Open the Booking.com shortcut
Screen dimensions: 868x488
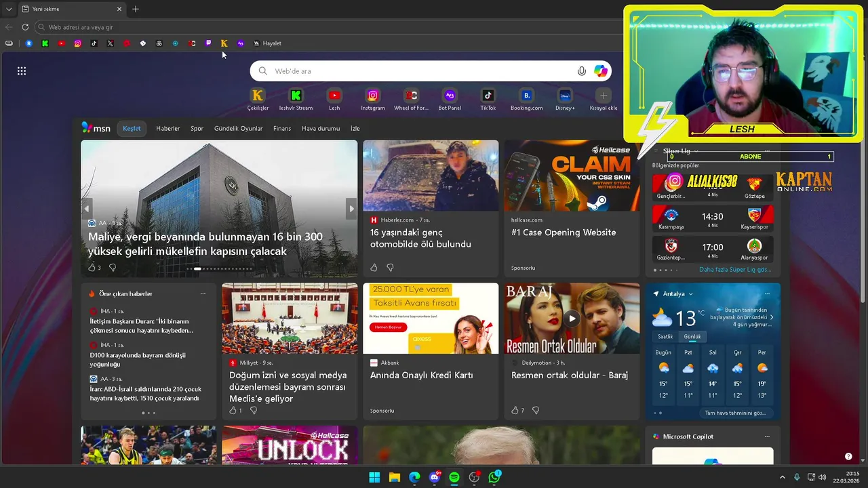[527, 99]
